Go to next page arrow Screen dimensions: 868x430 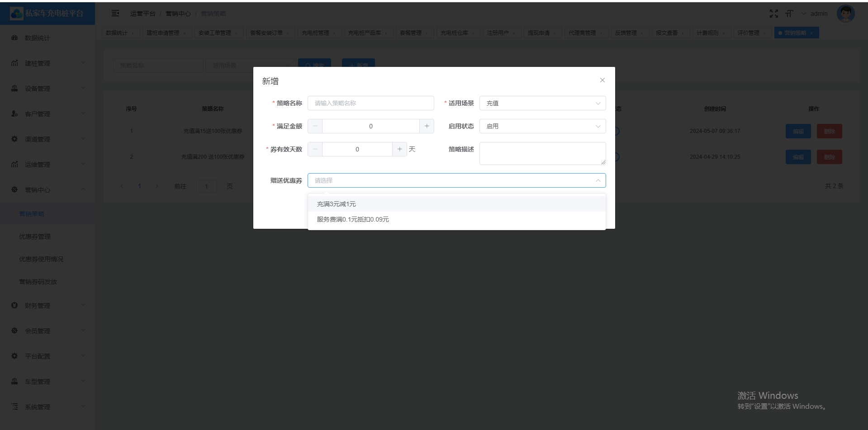click(157, 186)
